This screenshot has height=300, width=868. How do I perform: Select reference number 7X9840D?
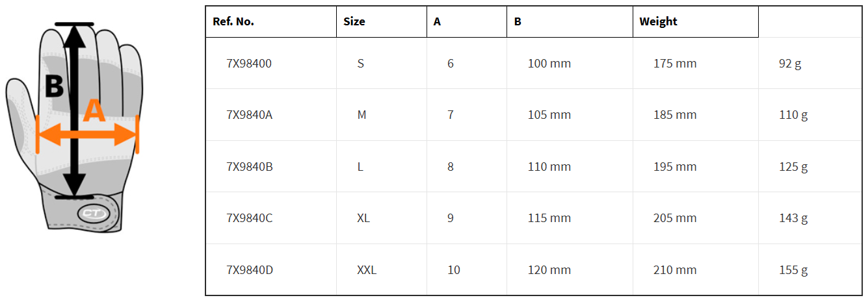click(x=249, y=270)
